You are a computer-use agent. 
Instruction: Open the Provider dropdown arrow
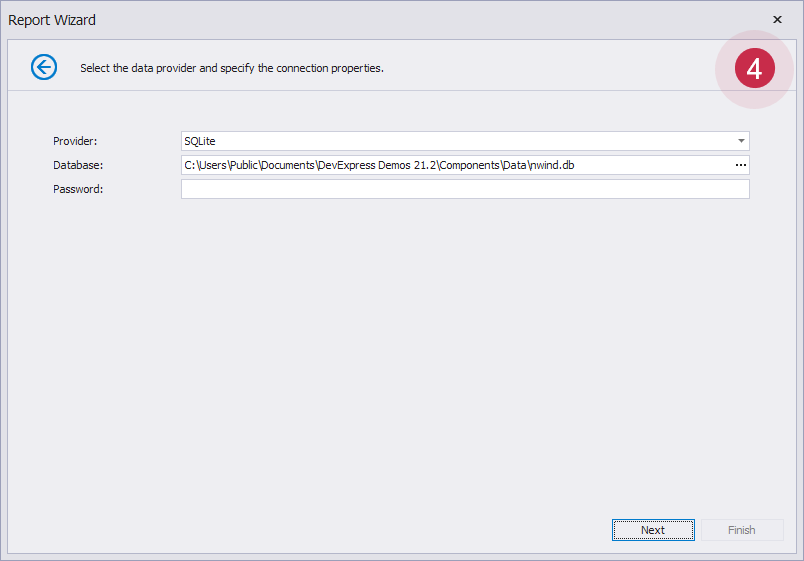741,141
